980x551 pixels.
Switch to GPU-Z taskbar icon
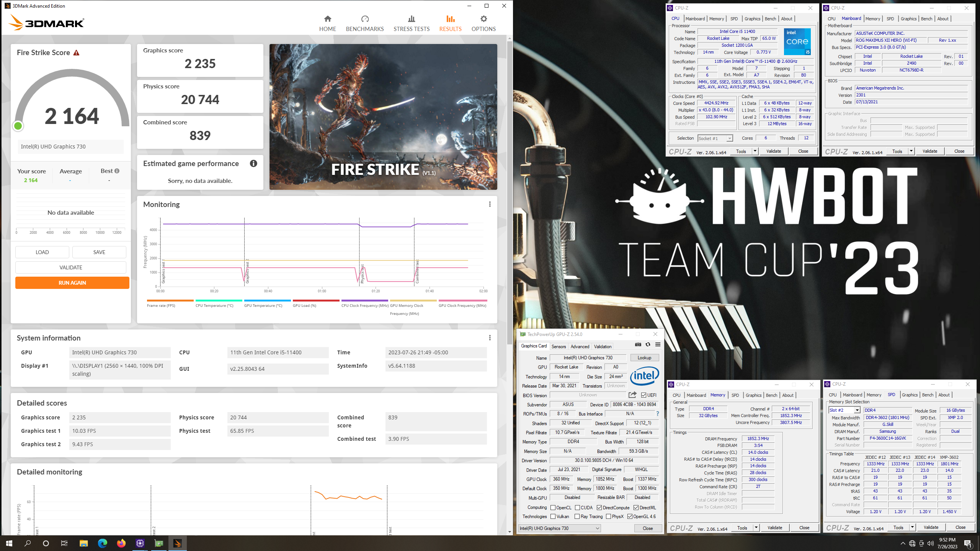pos(158,543)
